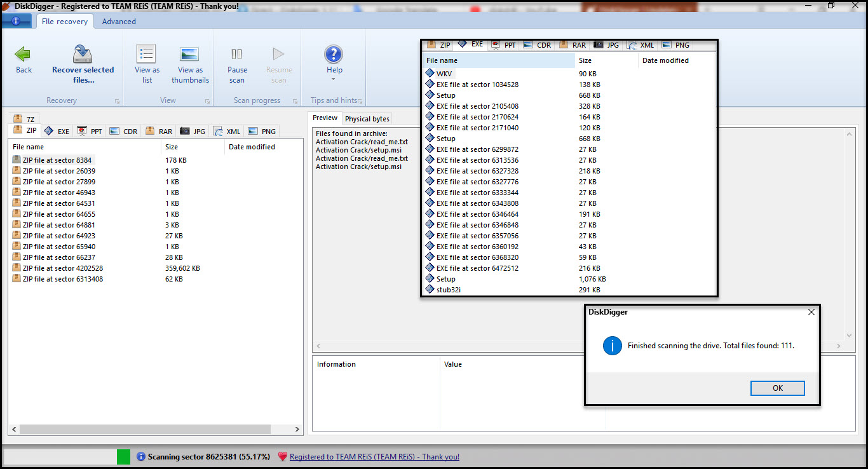Click diamond icon of EXE sector 6346464
Screen dimensions: 868x469
(x=430, y=214)
